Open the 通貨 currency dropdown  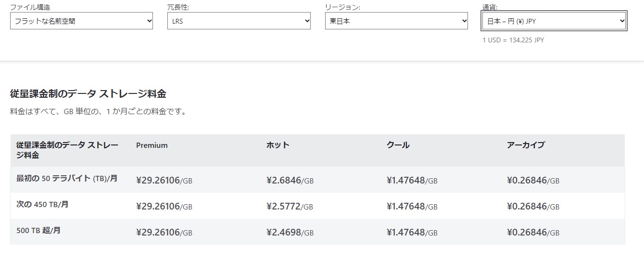[x=554, y=21]
